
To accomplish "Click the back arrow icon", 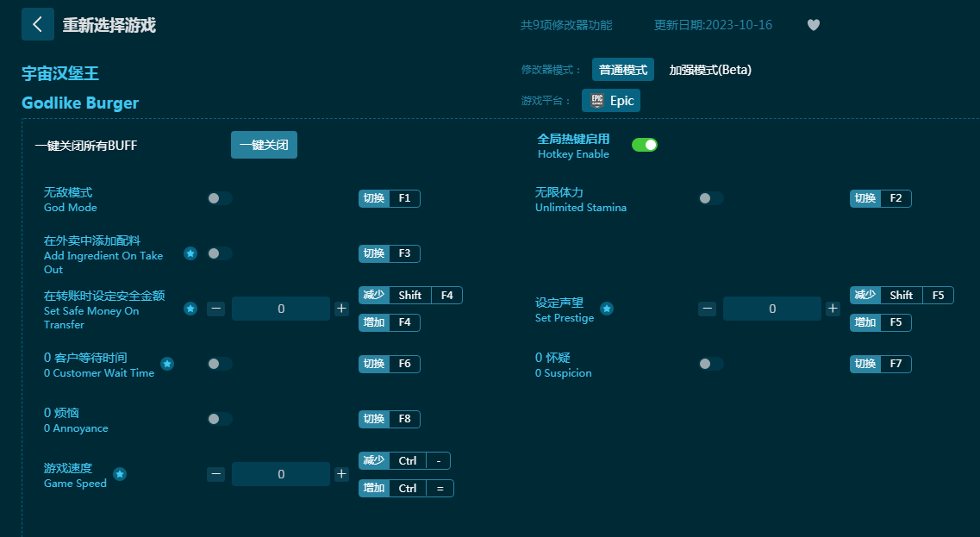I will tap(38, 24).
